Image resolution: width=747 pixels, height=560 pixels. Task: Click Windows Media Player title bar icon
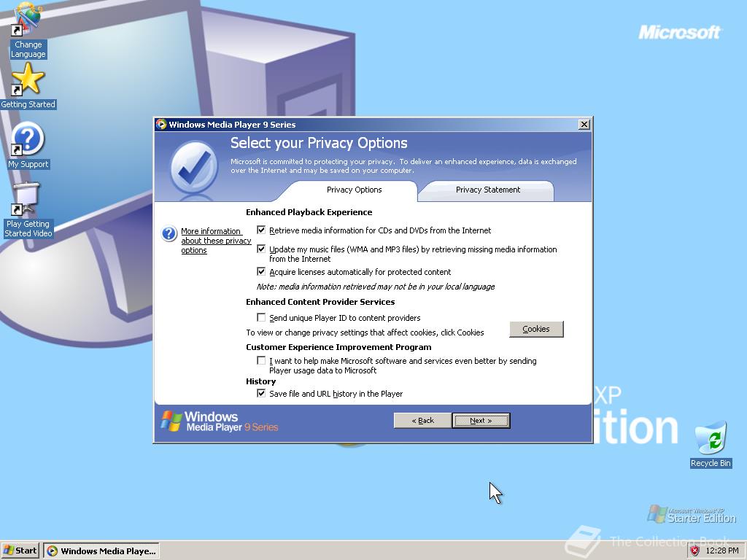(161, 124)
